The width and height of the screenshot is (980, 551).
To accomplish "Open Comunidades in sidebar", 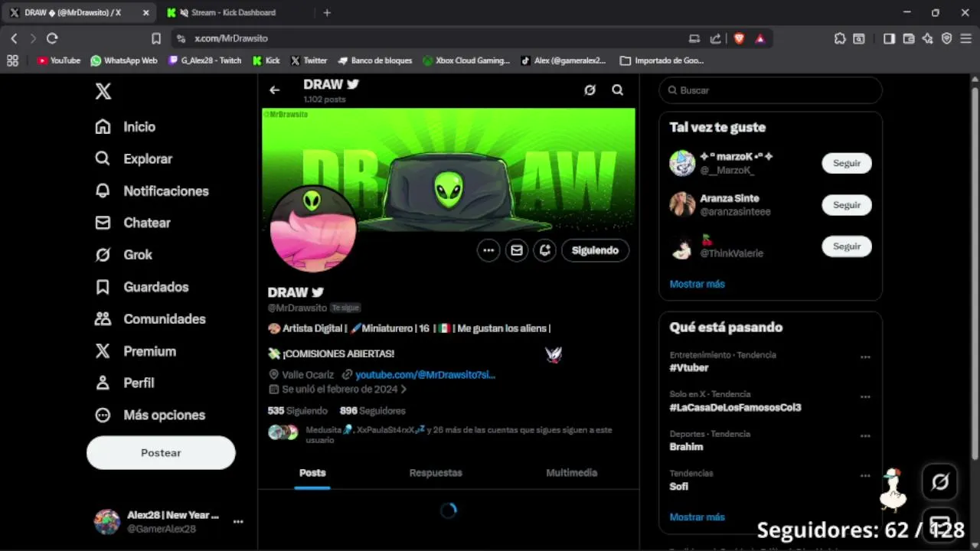I will click(150, 319).
